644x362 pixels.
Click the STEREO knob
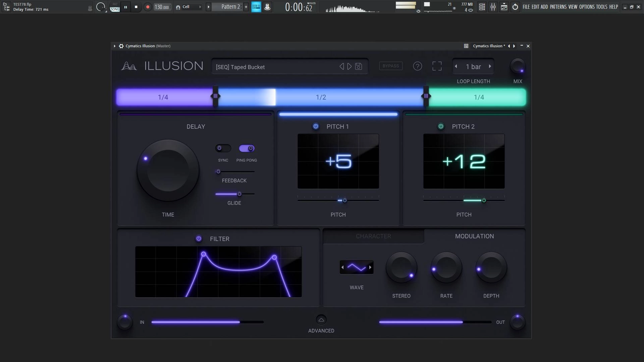[x=401, y=268]
